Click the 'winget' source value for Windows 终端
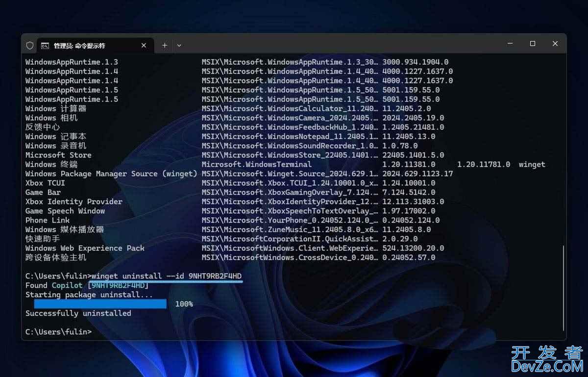The height and width of the screenshot is (377, 588). [x=532, y=164]
